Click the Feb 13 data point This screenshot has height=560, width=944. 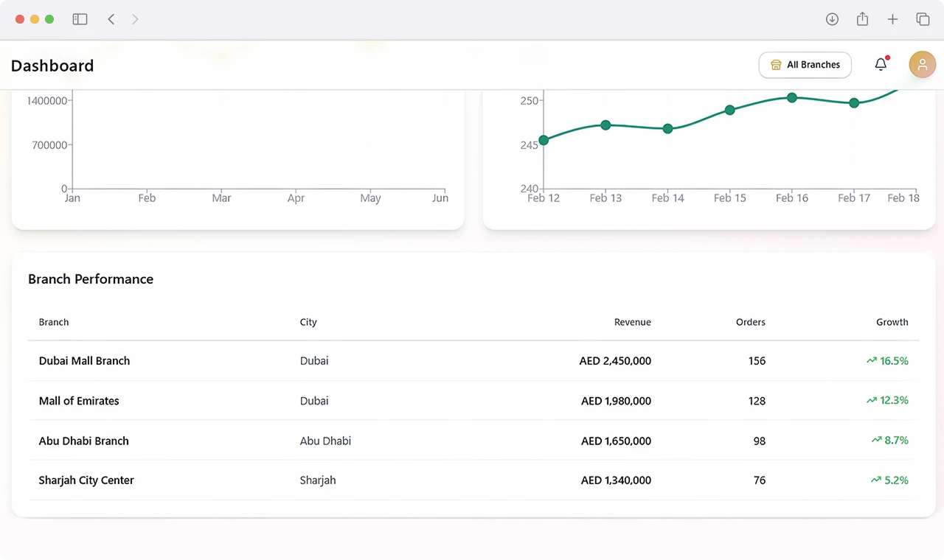point(605,125)
